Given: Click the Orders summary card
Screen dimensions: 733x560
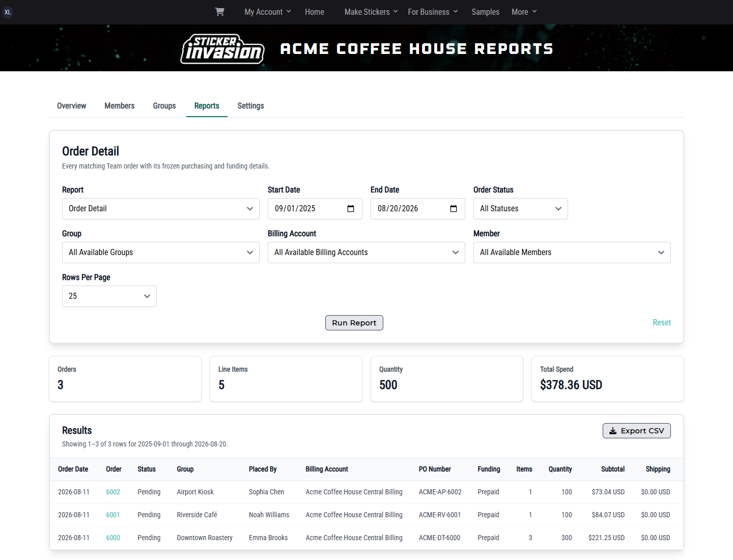Looking at the screenshot, I should (x=125, y=379).
